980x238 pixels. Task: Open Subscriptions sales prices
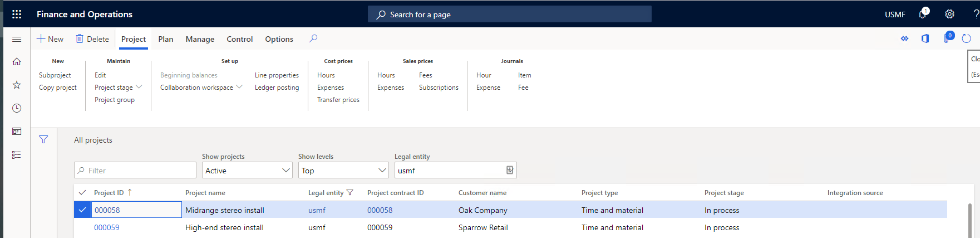(439, 88)
